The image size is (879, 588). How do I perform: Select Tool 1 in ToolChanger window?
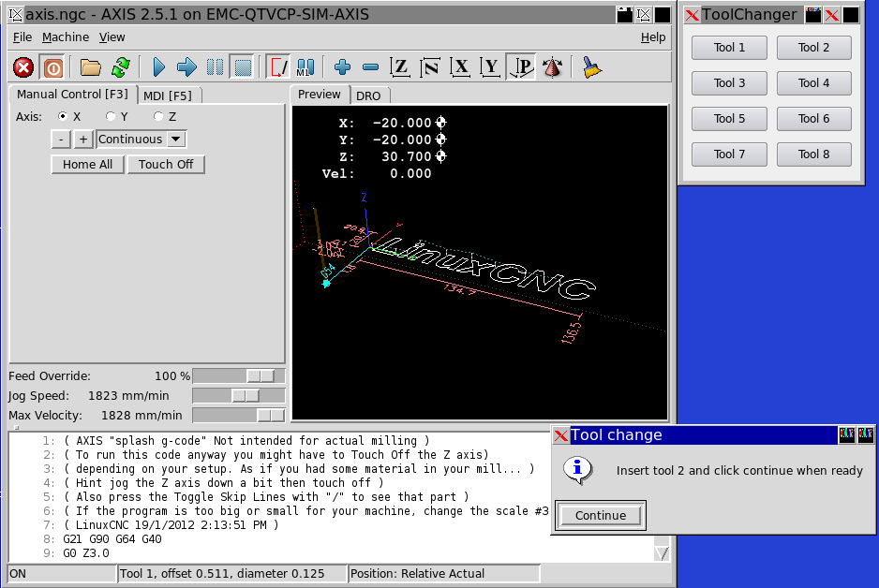pos(729,48)
